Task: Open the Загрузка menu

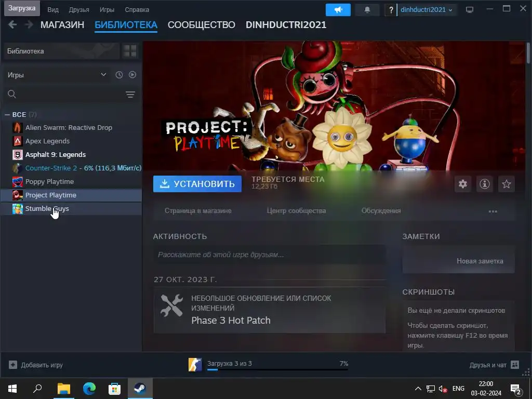Action: point(22,8)
